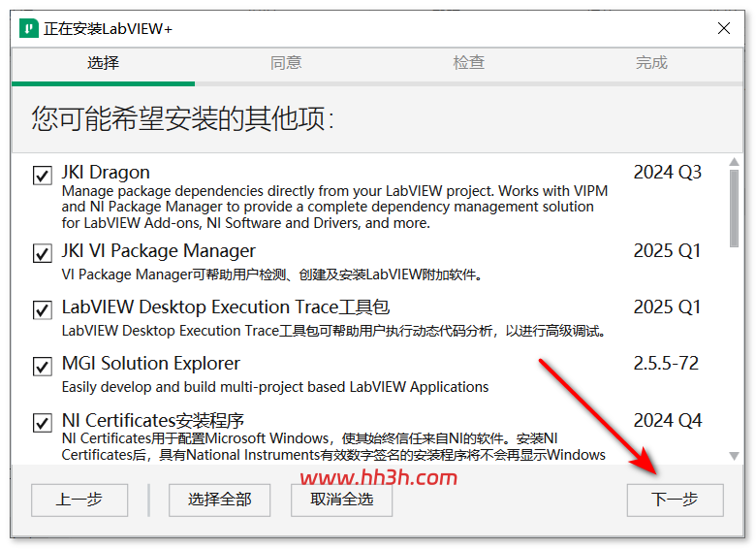
Task: Click the 'Easily develop and build multi-project' description
Action: 275,387
